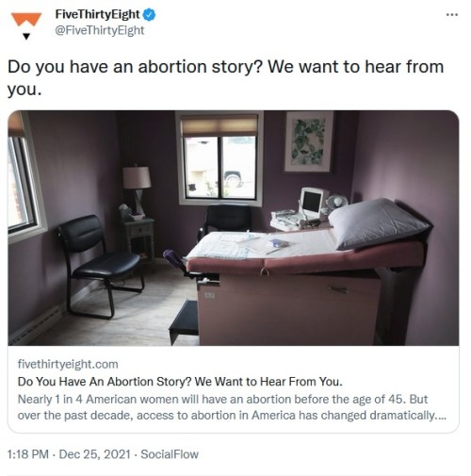This screenshot has width=471, height=476.
Task: Click the table lamp in the photo
Action: pyautogui.click(x=137, y=189)
